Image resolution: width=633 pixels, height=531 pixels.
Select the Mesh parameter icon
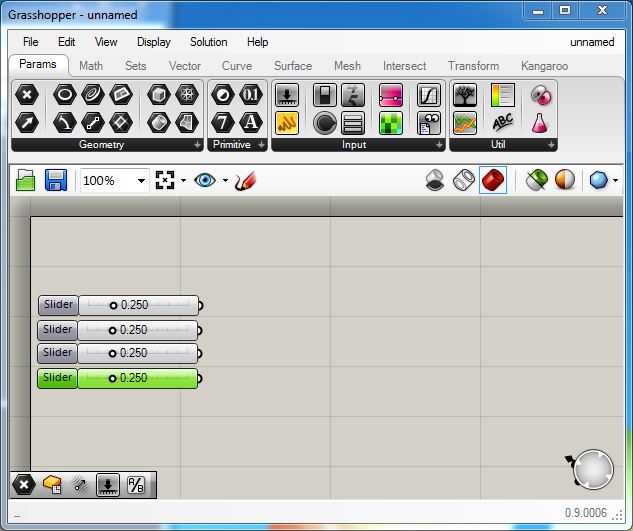[x=187, y=95]
